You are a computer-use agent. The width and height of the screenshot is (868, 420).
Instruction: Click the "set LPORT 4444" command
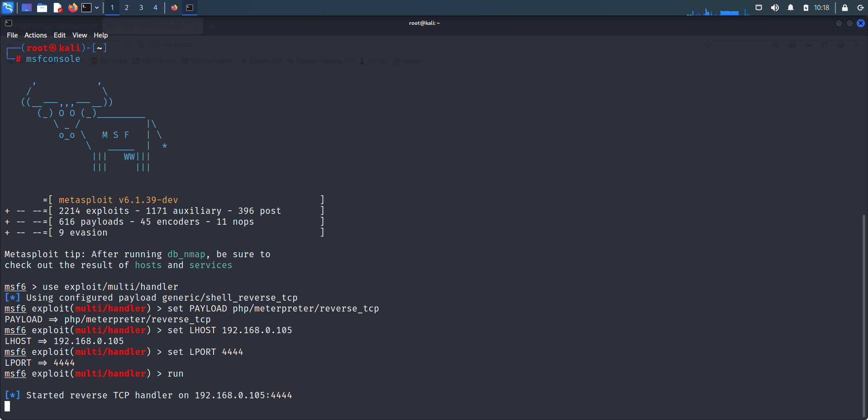(205, 352)
